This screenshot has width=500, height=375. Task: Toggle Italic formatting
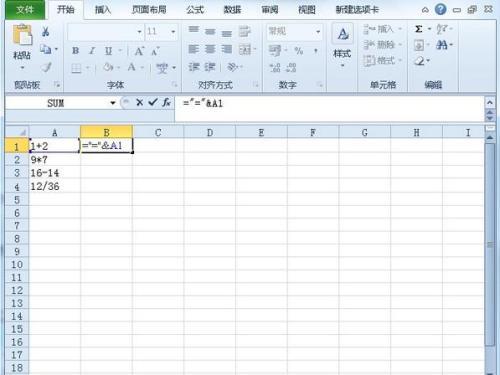pyautogui.click(x=92, y=51)
